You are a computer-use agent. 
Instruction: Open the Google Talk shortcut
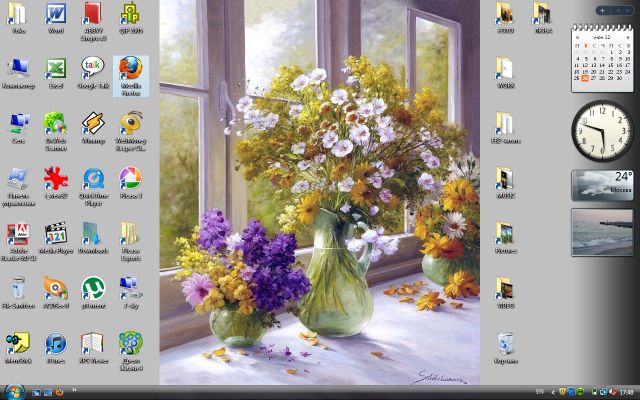(x=93, y=73)
